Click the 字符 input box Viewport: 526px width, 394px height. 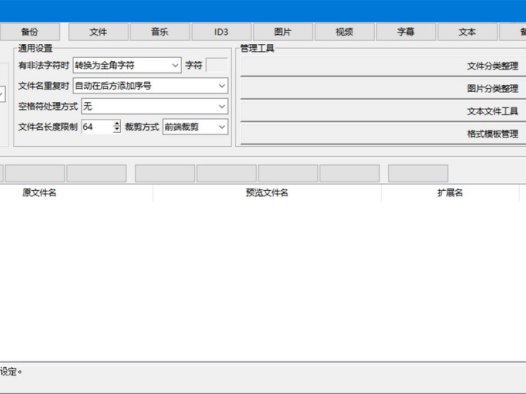coord(217,65)
